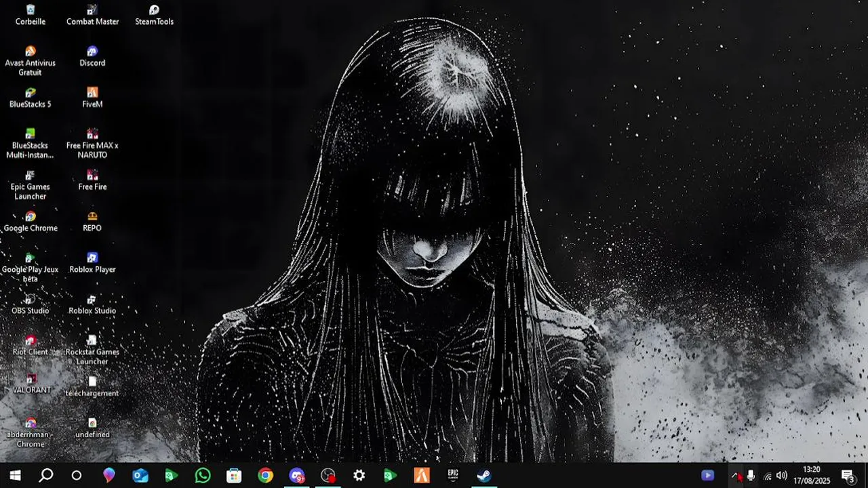Screen dimensions: 868x488
Task: Open the volume speaker control
Action: point(782,476)
